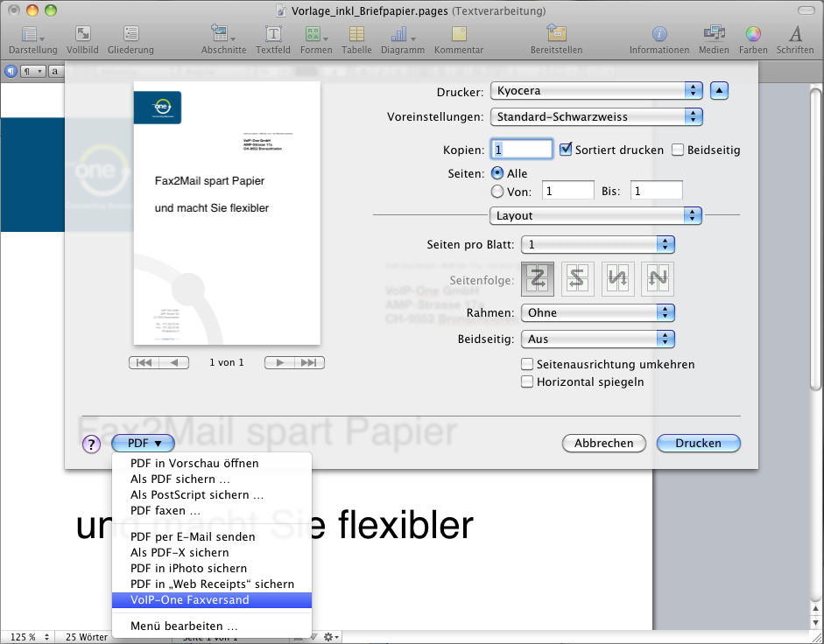The image size is (824, 644).
Task: Go to first preview page
Action: pos(144,362)
